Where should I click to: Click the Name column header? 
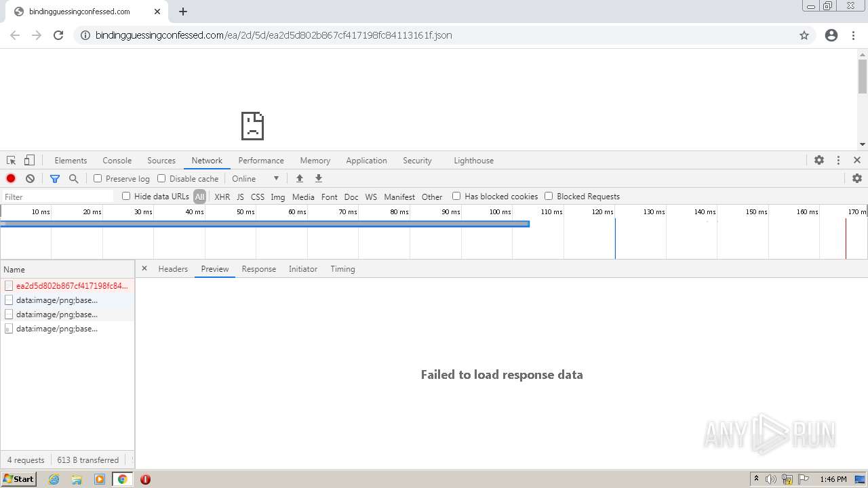click(x=67, y=269)
